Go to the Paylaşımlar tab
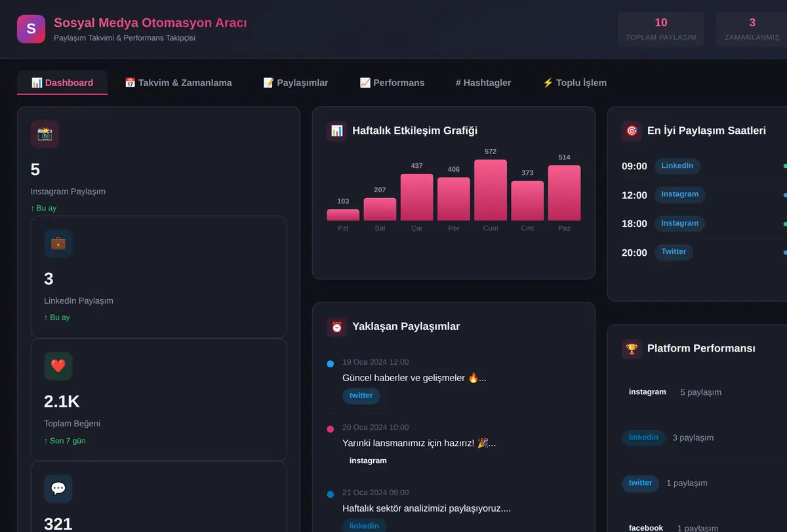Viewport: 787px width, 532px height. pos(296,83)
